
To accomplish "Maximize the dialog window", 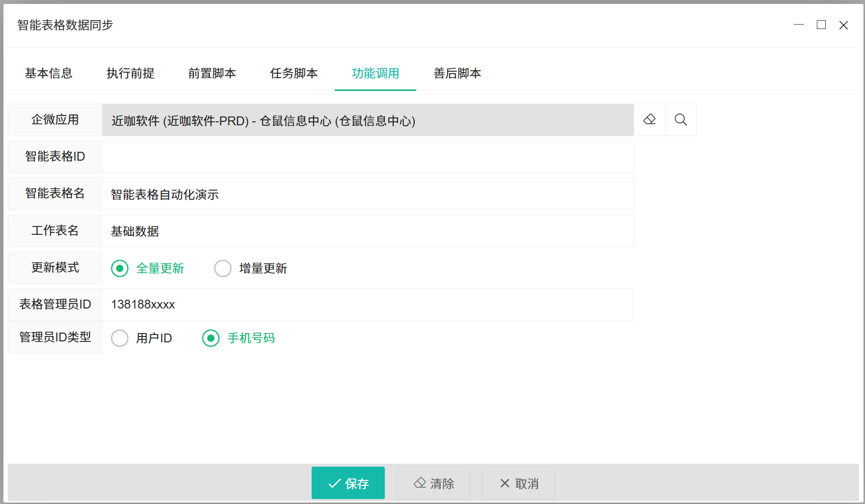I will [821, 25].
